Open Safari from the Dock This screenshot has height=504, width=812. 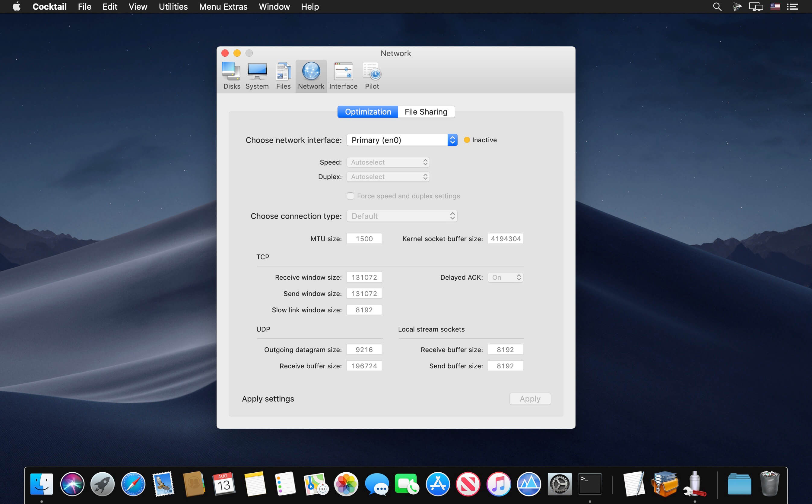point(133,484)
